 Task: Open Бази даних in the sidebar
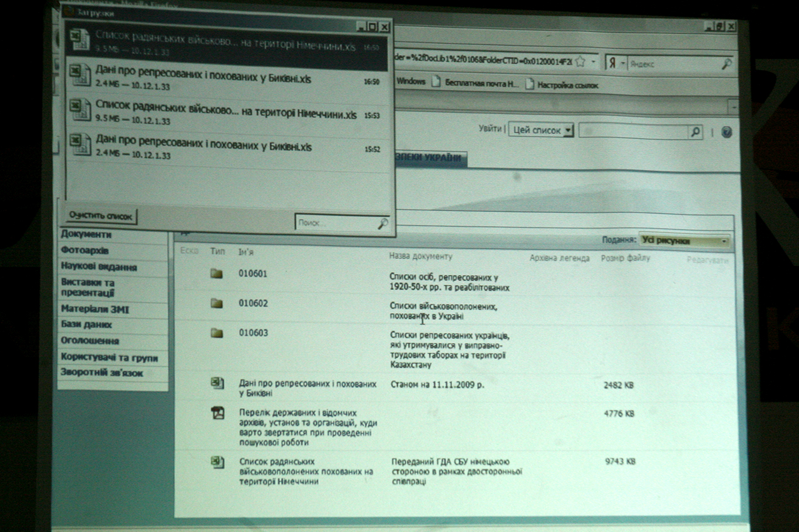[x=86, y=325]
